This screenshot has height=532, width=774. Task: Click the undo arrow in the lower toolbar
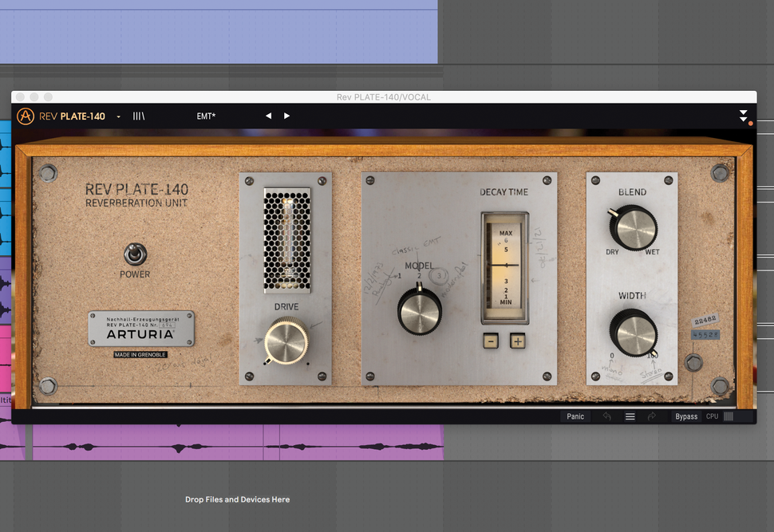[607, 416]
